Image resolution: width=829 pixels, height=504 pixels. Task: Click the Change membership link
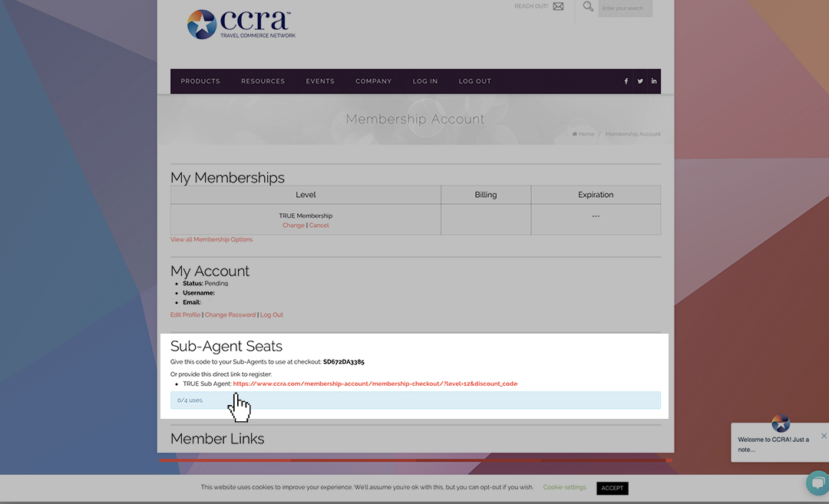click(293, 226)
